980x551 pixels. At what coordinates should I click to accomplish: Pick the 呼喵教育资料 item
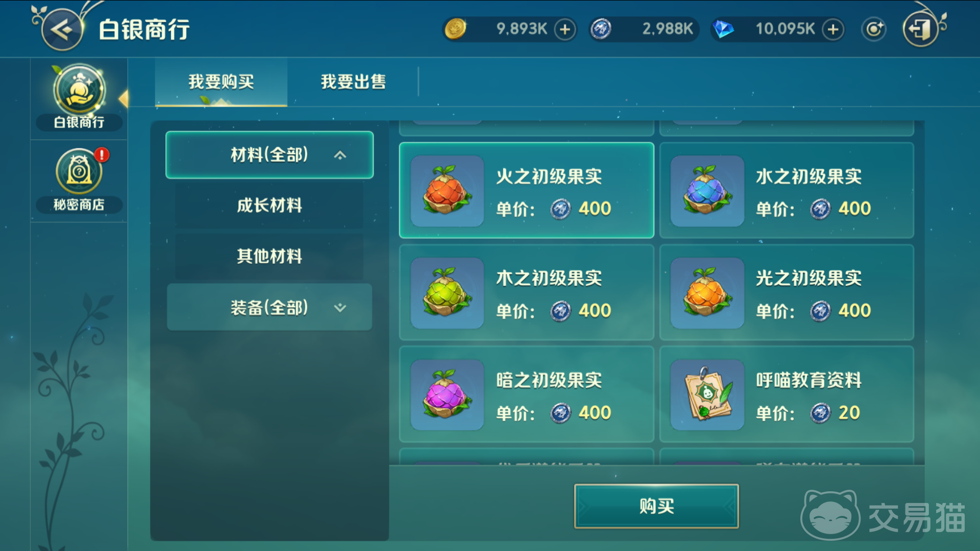(x=787, y=394)
